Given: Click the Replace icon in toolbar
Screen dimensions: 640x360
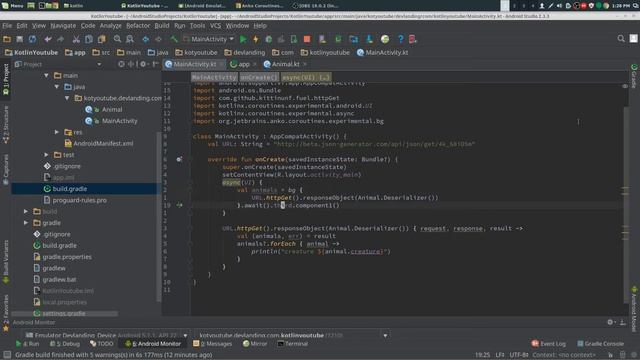Looking at the screenshot, I should click(x=130, y=39).
